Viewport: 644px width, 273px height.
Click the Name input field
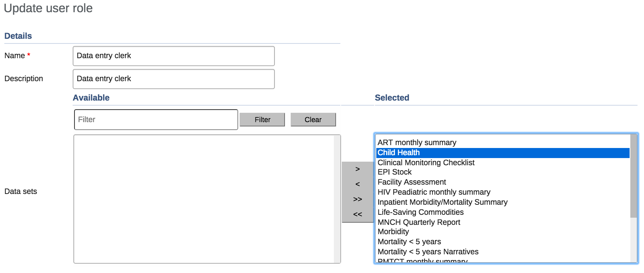click(173, 56)
